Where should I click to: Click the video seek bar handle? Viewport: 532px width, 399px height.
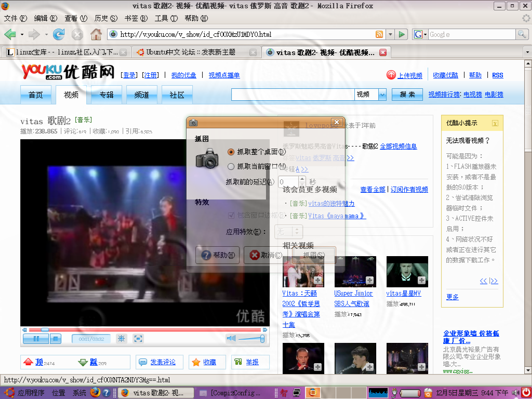tap(45, 330)
